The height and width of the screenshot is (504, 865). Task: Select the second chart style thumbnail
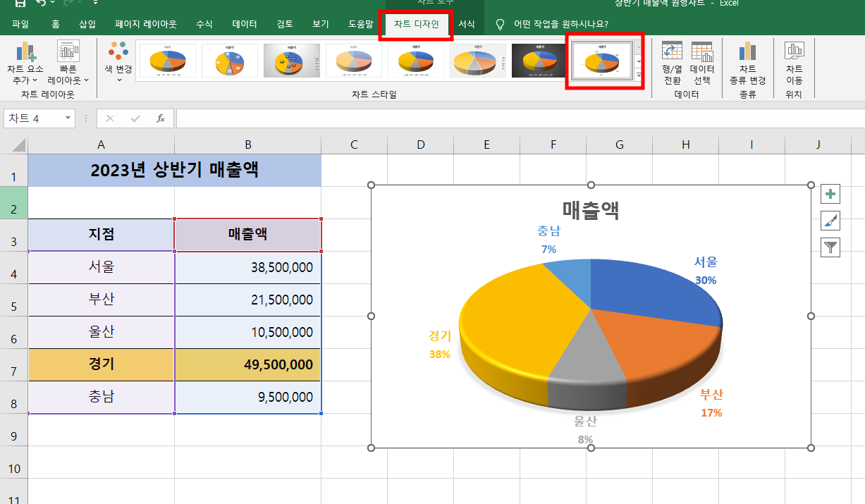point(230,61)
